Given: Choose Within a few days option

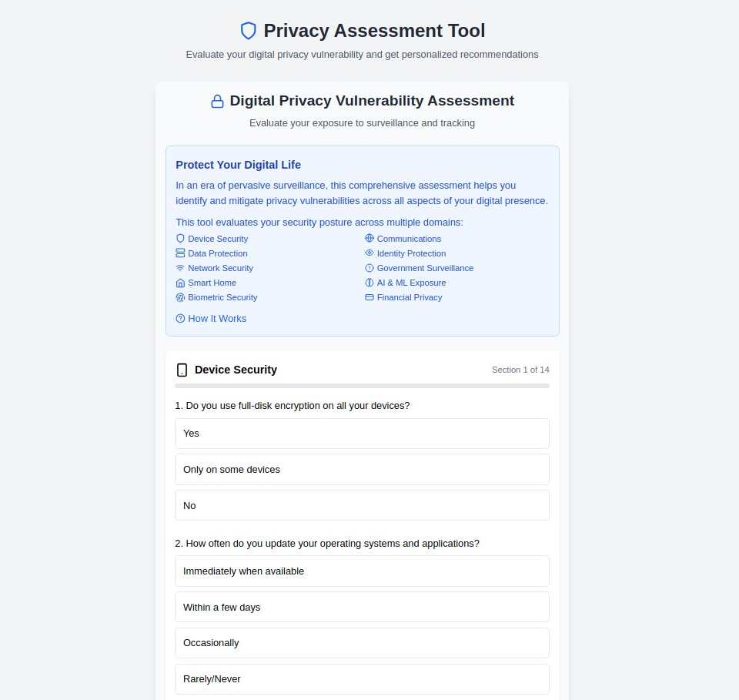Looking at the screenshot, I should tap(362, 608).
